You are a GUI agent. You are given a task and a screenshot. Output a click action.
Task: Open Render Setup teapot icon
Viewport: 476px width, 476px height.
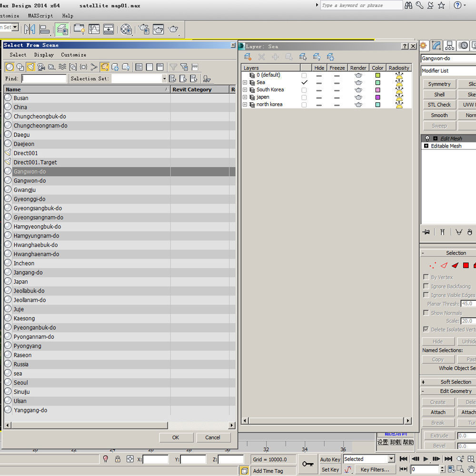tap(144, 29)
